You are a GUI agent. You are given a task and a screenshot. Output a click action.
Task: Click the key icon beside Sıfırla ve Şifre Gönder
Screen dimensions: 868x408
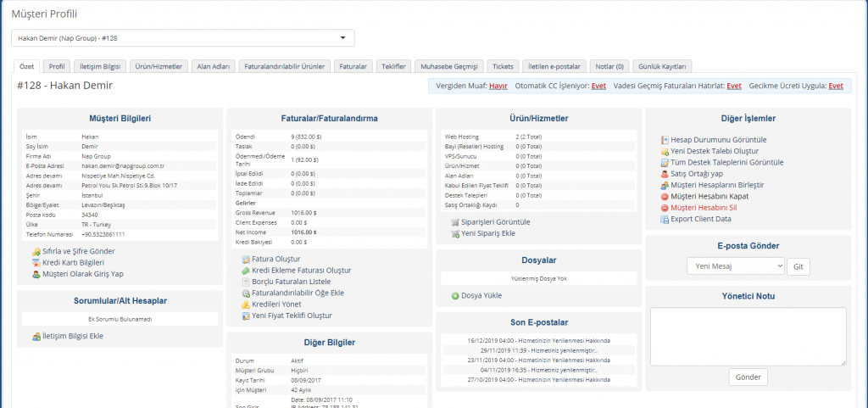coord(36,251)
